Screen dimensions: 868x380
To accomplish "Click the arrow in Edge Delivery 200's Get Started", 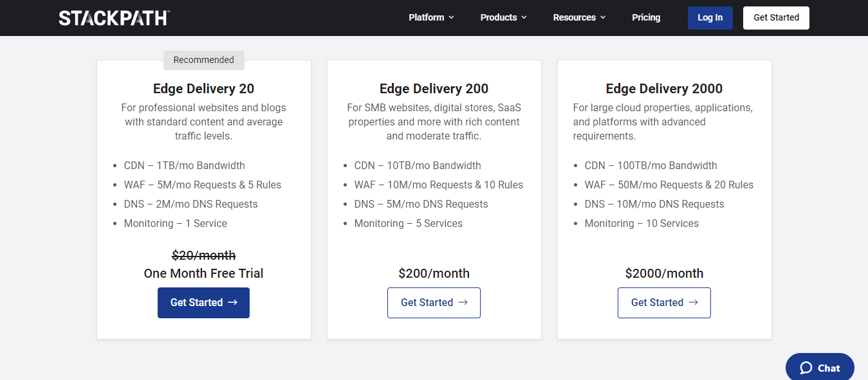I will click(x=463, y=303).
